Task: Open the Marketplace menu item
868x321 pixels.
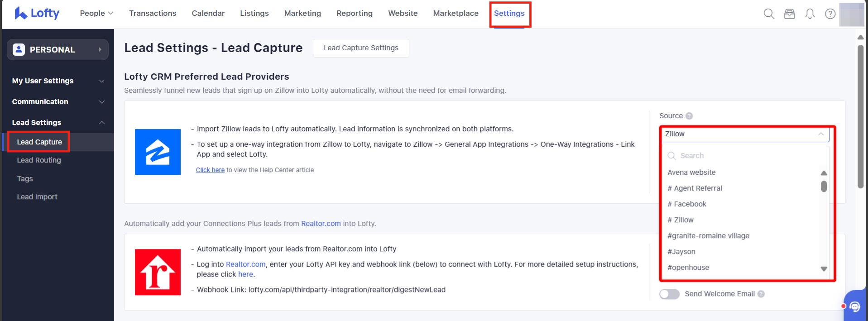Action: point(456,14)
